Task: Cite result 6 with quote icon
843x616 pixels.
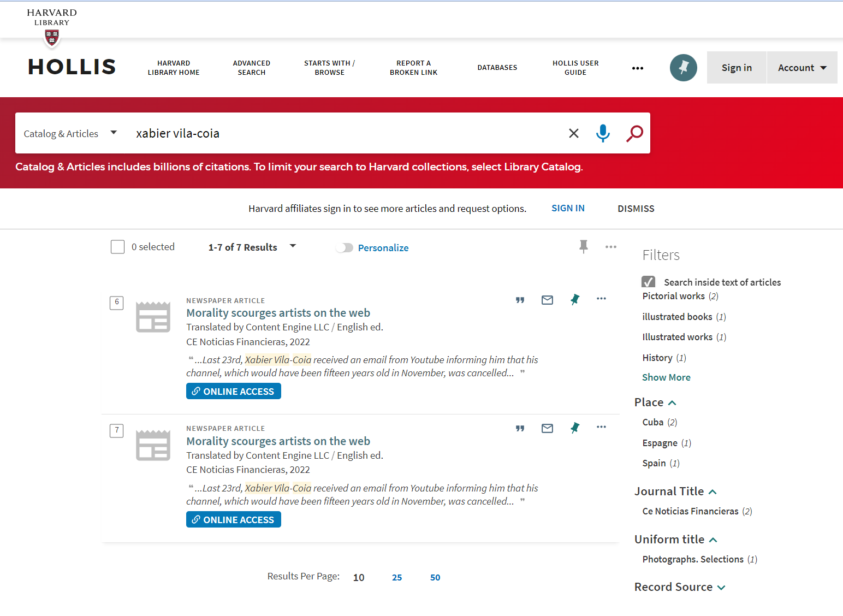Action: click(520, 300)
